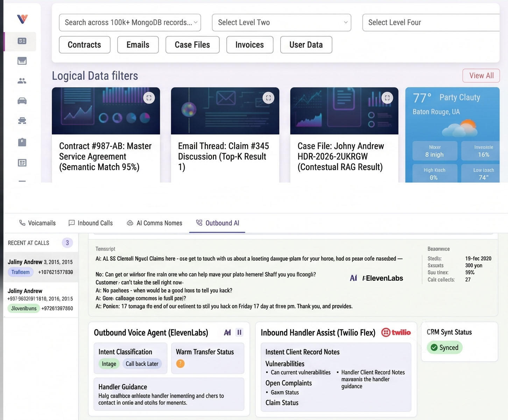Click the Warm Transfer Status orange indicator

(180, 364)
